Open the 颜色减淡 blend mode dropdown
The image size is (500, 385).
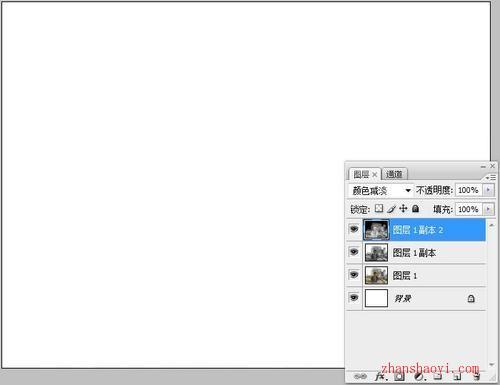coord(381,190)
